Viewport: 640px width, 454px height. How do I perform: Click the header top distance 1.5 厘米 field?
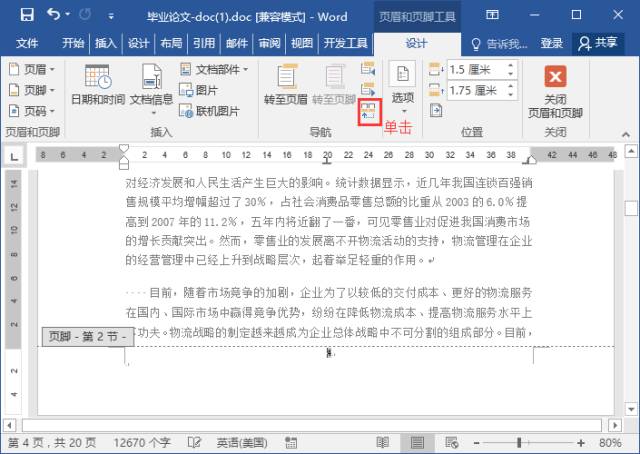pyautogui.click(x=469, y=69)
